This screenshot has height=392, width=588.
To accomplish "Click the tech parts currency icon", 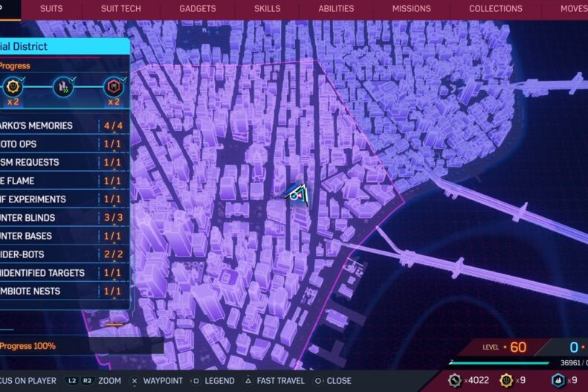I will coord(455,380).
